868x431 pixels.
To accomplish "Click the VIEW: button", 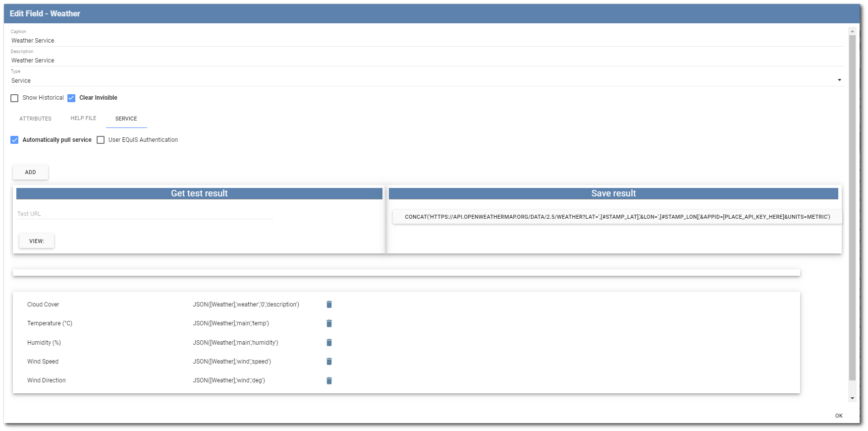I will coord(37,241).
